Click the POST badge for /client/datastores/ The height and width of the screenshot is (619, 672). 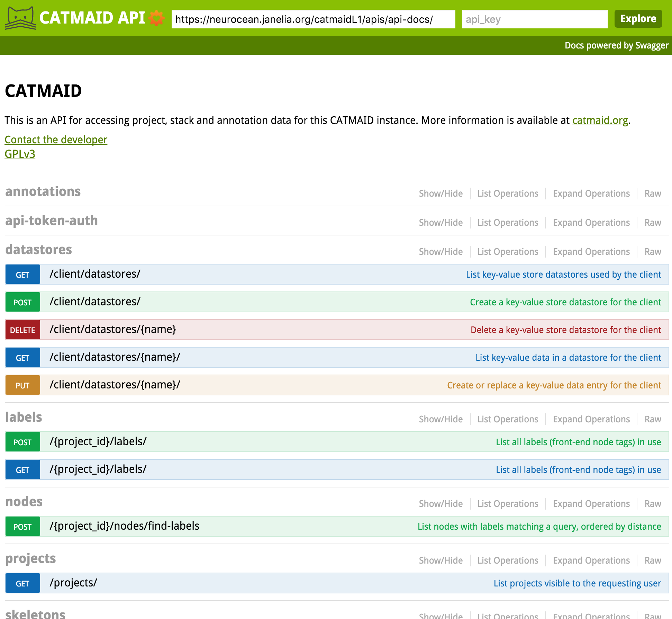(x=22, y=302)
